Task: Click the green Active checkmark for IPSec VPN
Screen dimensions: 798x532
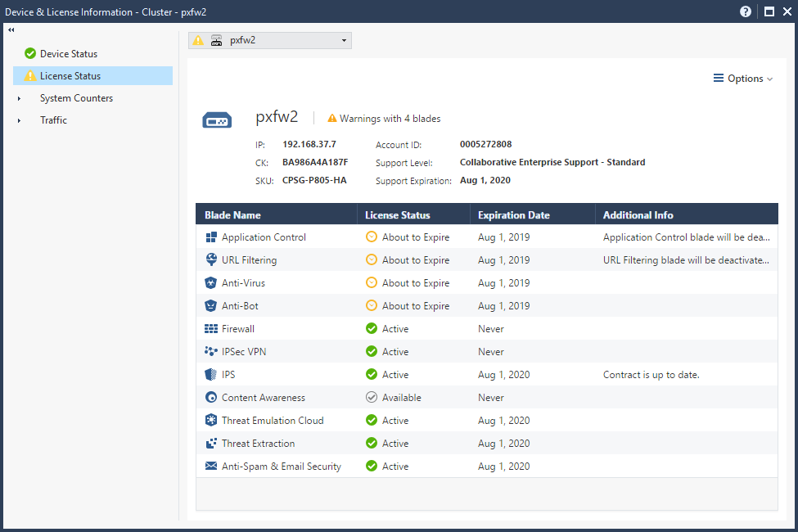Action: [372, 351]
